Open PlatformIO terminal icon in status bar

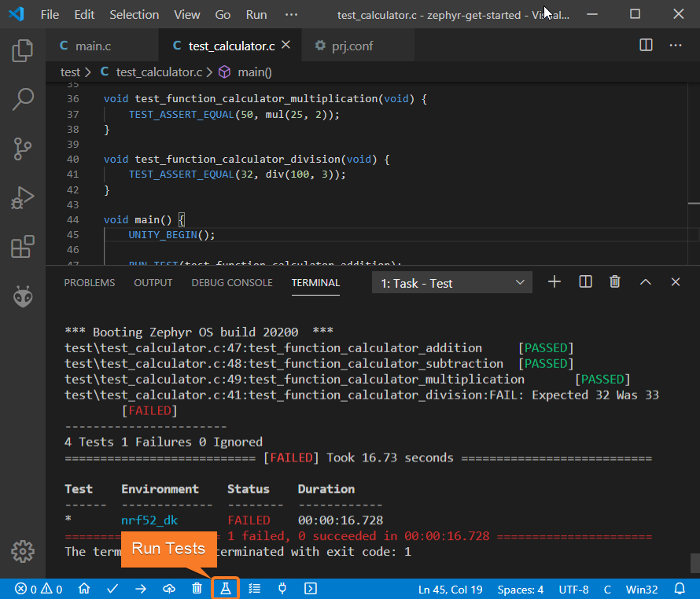click(x=311, y=589)
